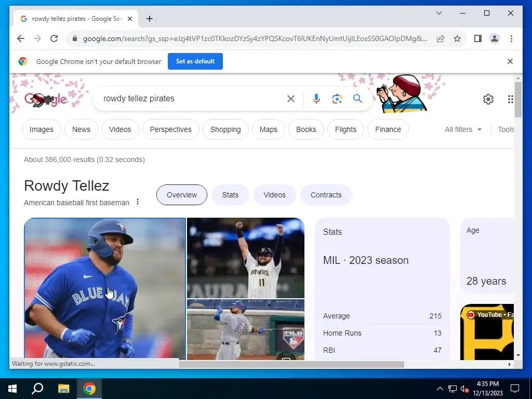Viewport: 532px width, 399px height.
Task: Select the Perspectives filter
Action: tap(170, 129)
